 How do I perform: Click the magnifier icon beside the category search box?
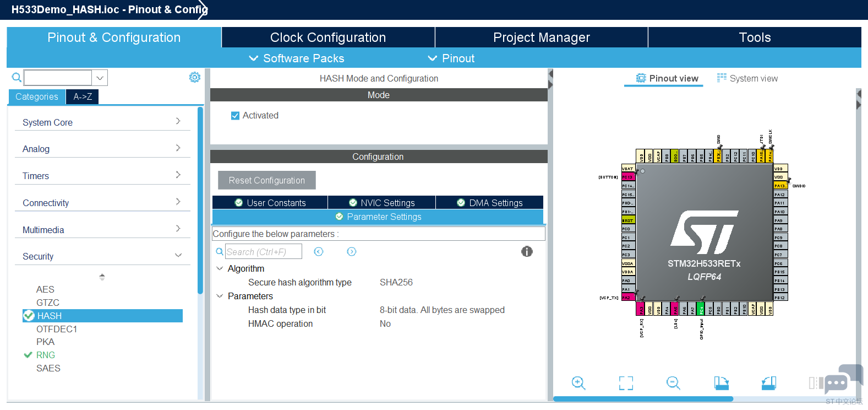point(17,78)
